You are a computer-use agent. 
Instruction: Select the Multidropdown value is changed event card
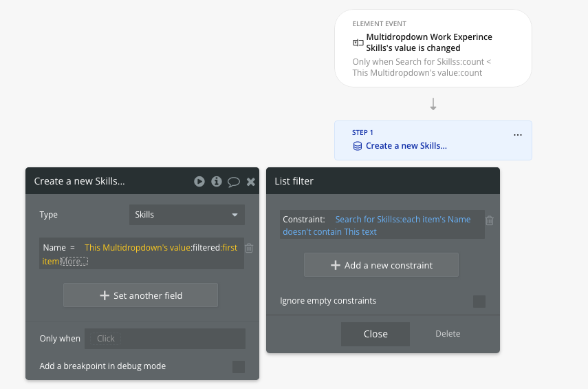[x=433, y=48]
